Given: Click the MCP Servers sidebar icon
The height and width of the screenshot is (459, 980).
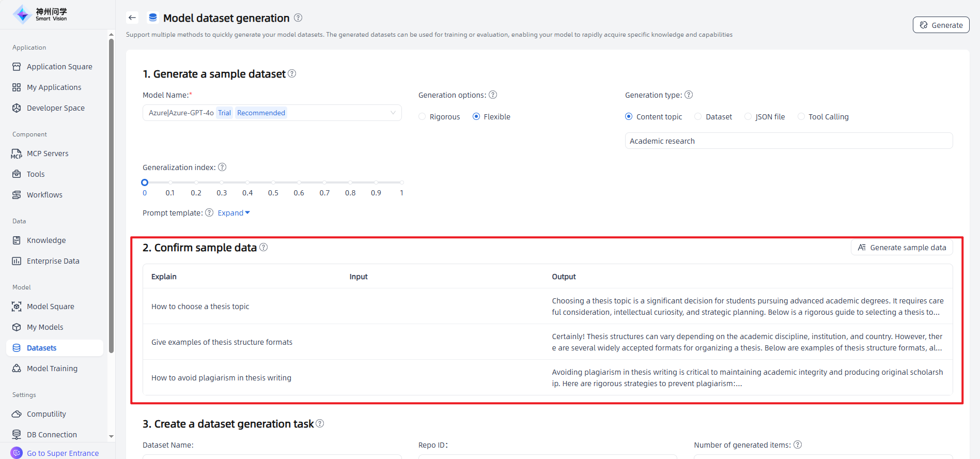Looking at the screenshot, I should click(17, 154).
